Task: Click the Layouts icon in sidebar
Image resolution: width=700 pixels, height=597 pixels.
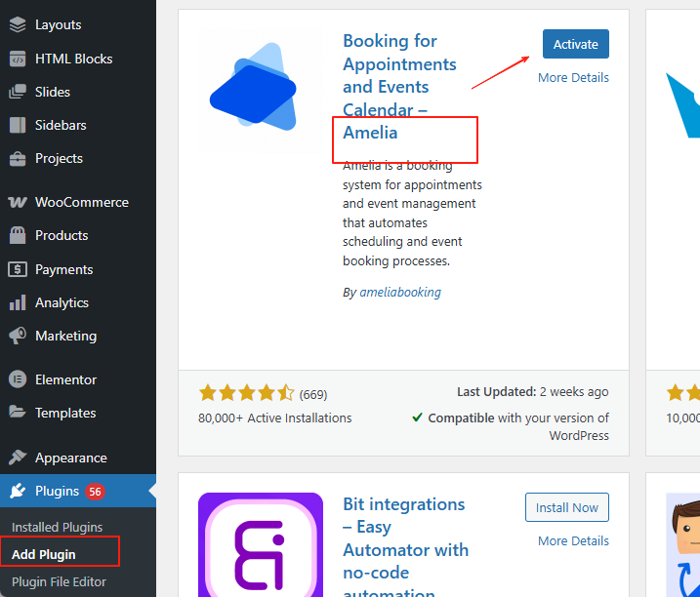Action: coord(18,24)
